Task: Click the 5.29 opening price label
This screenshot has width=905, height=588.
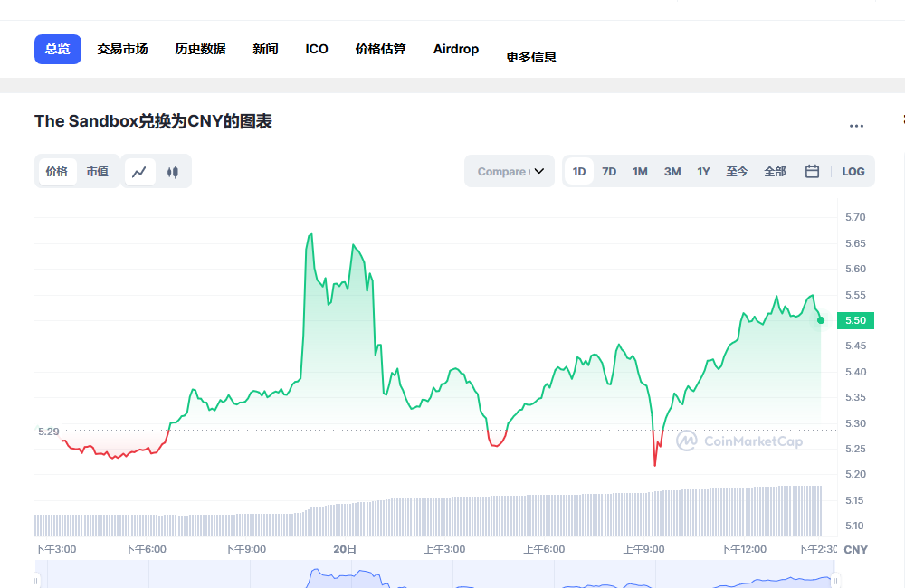Action: click(x=49, y=432)
